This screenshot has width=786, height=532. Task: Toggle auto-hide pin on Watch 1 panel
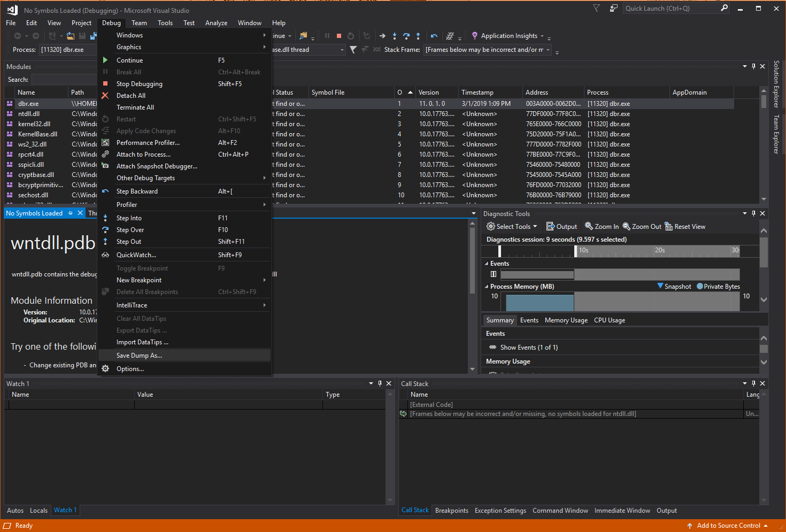[380, 383]
